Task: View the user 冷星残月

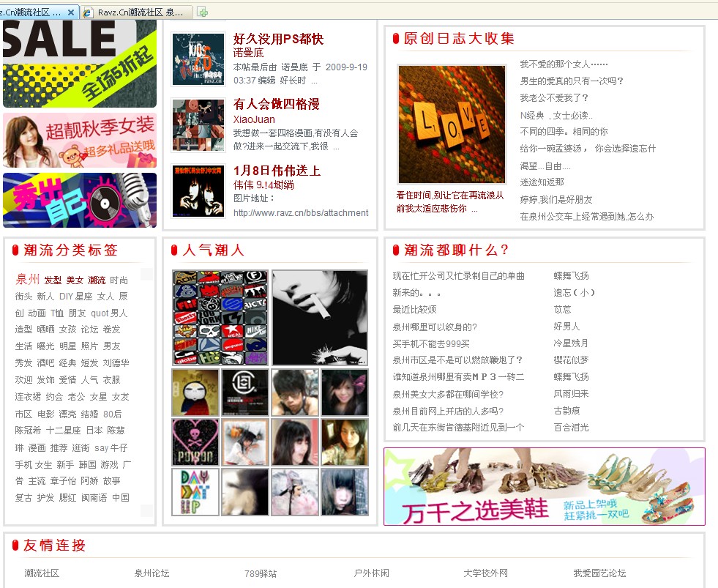Action: pyautogui.click(x=571, y=343)
